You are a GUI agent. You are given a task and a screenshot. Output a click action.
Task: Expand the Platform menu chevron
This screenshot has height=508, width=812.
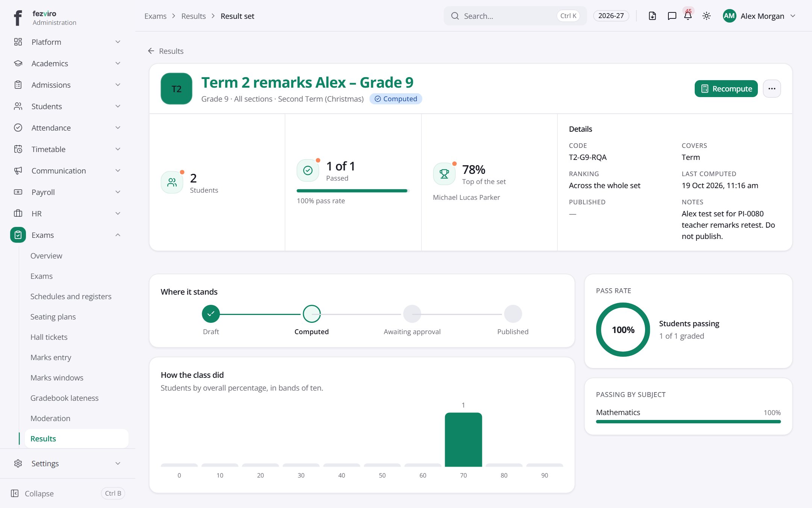(118, 42)
